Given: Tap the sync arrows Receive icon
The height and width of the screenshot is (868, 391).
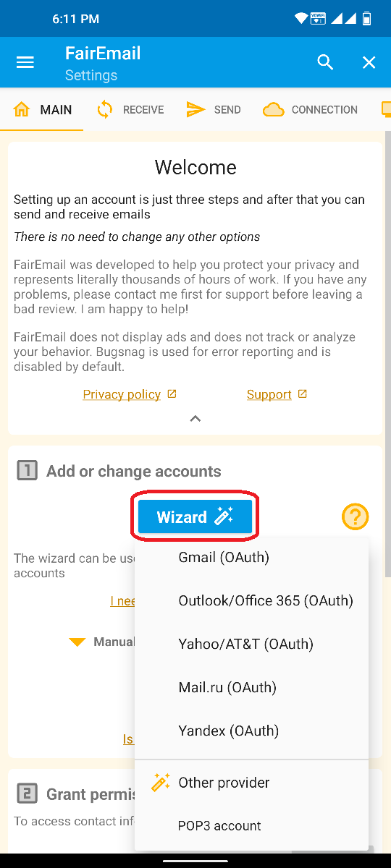Looking at the screenshot, I should click(105, 110).
